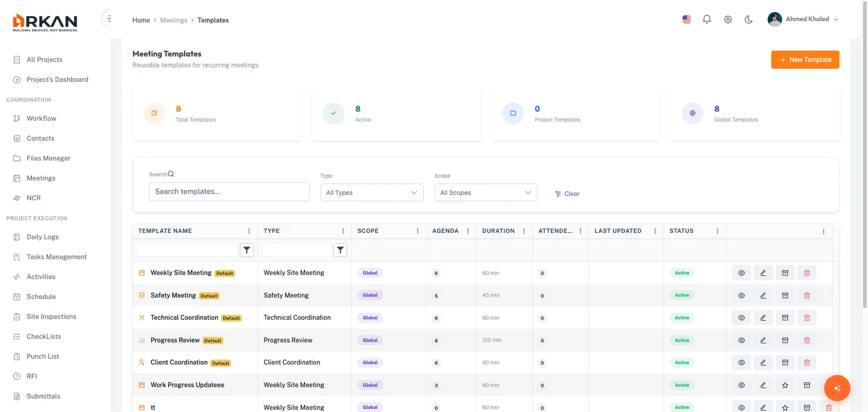This screenshot has height=412, width=868.
Task: Open the All Scopes dropdown
Action: coord(485,192)
